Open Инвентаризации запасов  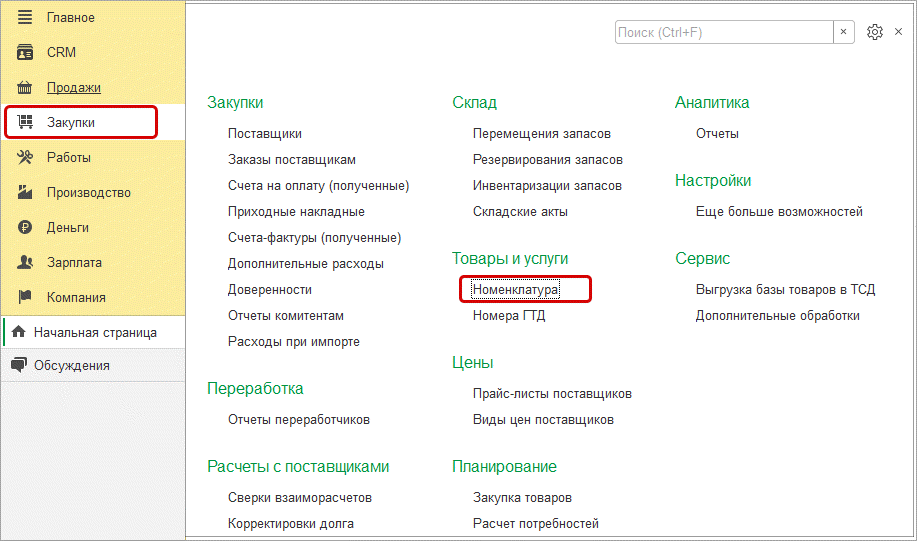point(547,186)
